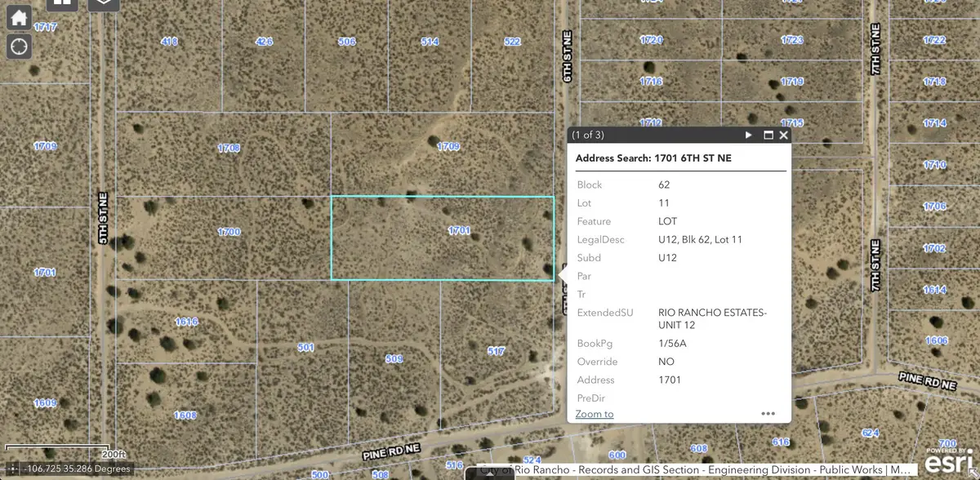Click parcel label 1700
Viewport: 980px width, 480px height.
pyautogui.click(x=229, y=232)
